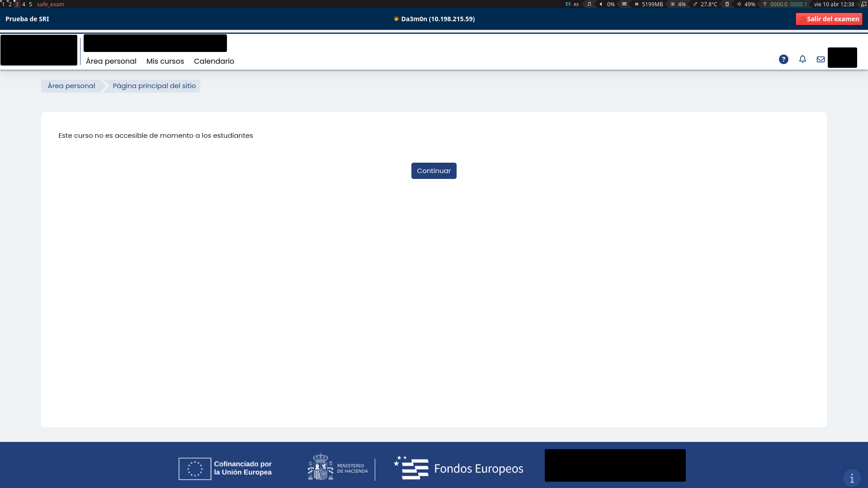868x488 pixels.
Task: Open notifications bell icon
Action: tap(802, 59)
